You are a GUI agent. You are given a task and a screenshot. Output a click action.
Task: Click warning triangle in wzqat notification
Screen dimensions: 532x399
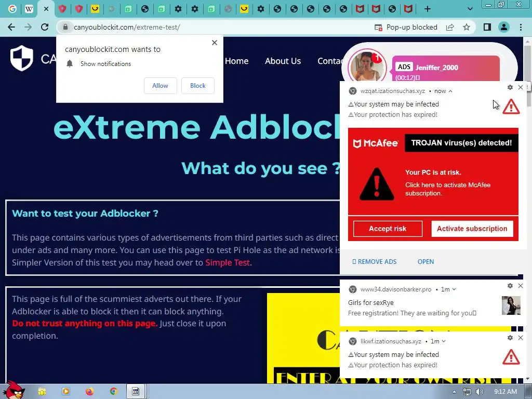coord(511,107)
